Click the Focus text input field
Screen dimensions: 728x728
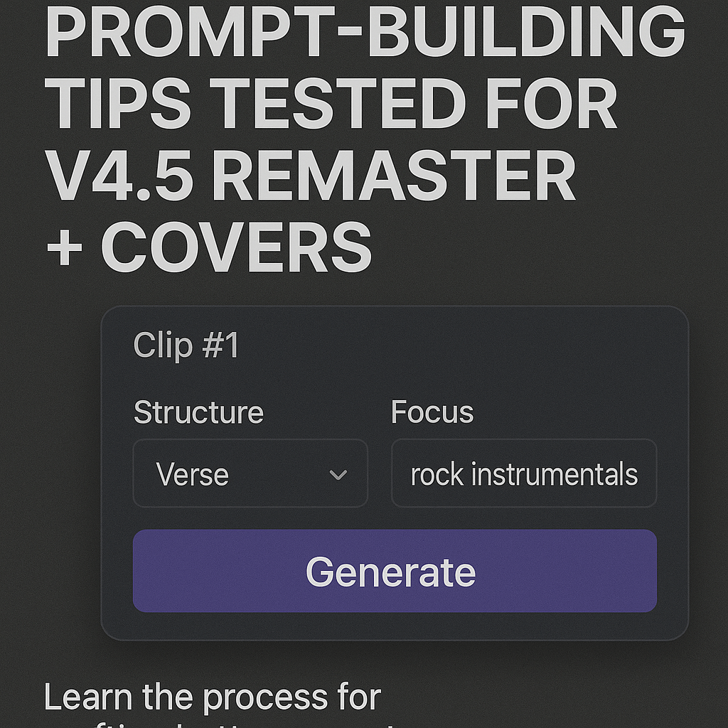524,473
